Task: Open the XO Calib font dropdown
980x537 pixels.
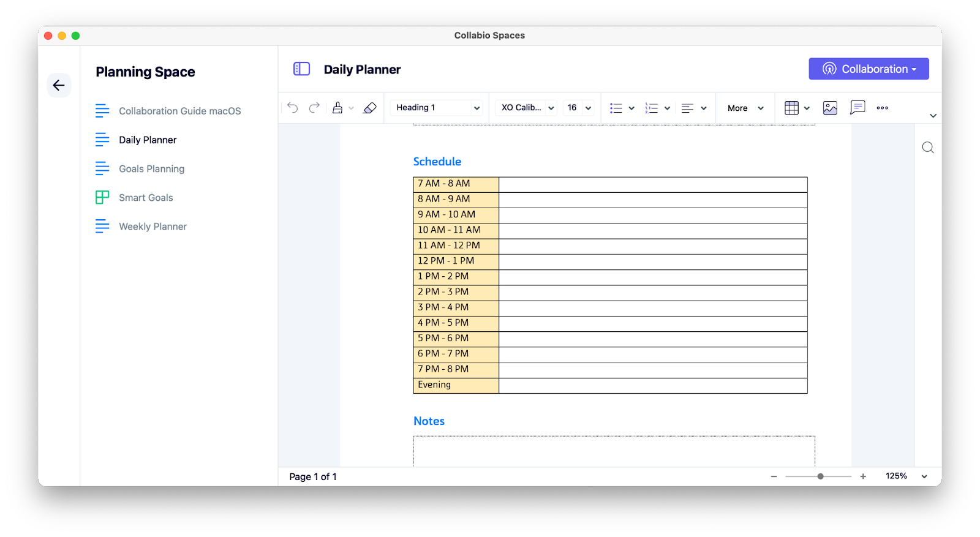Action: tap(527, 108)
